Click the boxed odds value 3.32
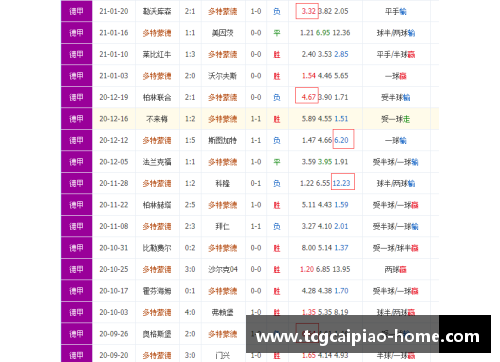 (308, 11)
